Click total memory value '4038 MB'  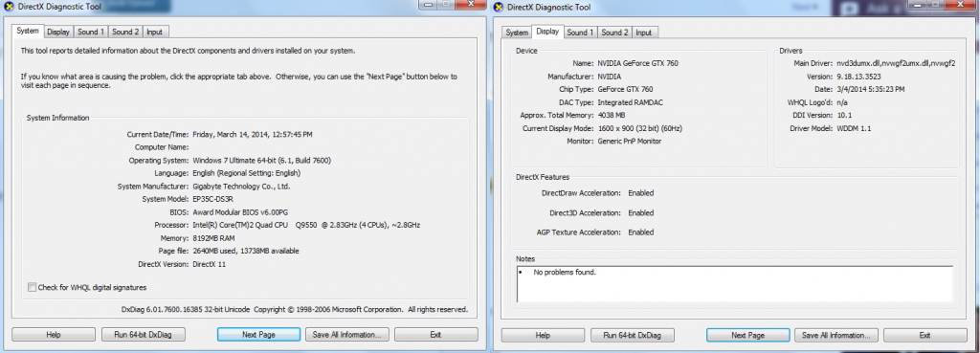612,116
